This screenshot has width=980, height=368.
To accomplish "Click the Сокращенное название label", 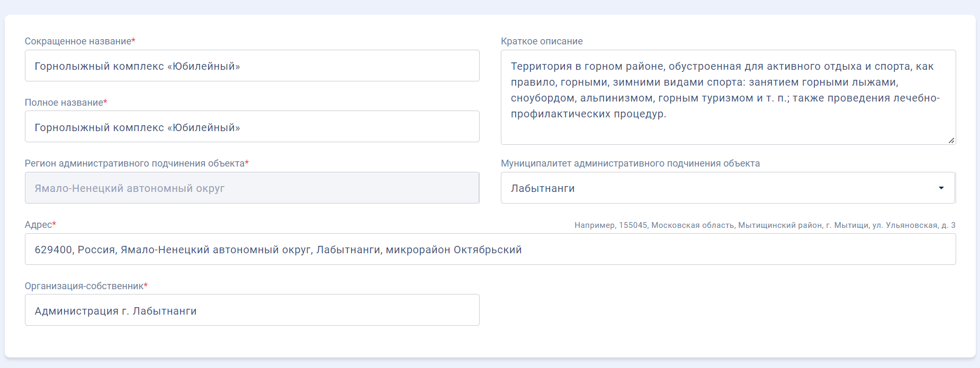I will (80, 41).
